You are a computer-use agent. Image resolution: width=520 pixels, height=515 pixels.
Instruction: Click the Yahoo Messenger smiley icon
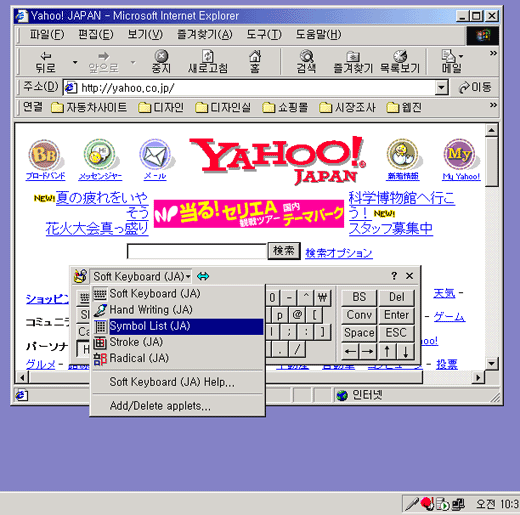[x=100, y=155]
